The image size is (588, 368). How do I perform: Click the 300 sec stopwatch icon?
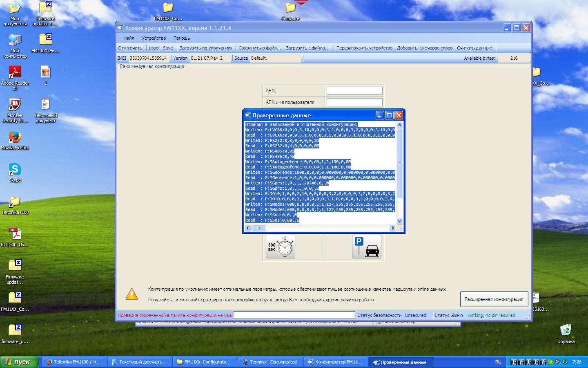[x=280, y=246]
